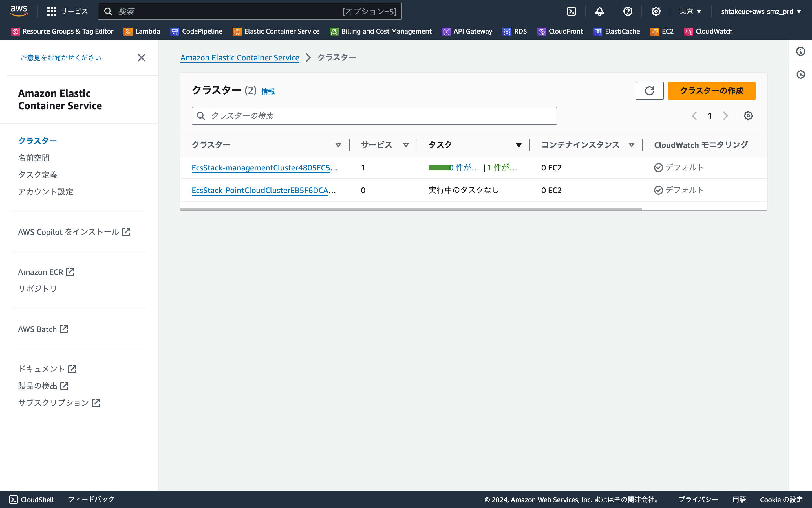Open サブスクリプション external link
The width and height of the screenshot is (812, 508).
59,403
